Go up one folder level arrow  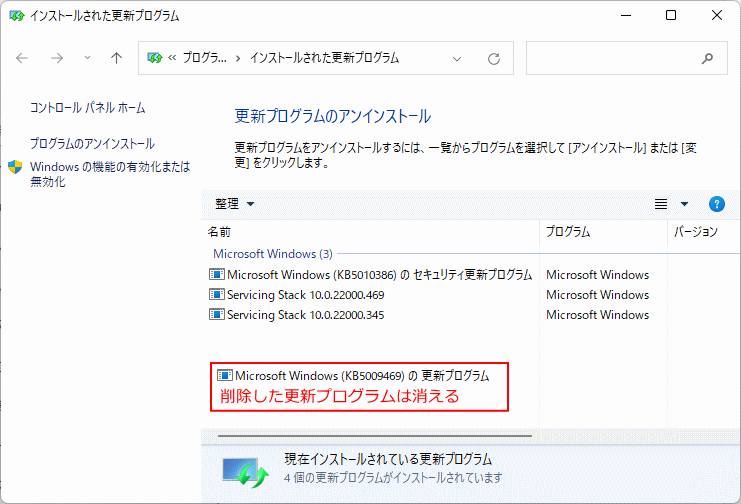tap(116, 58)
